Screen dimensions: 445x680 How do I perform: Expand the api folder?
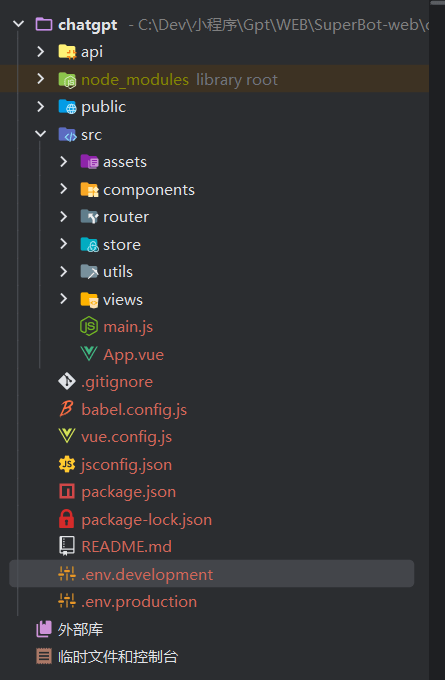point(41,52)
